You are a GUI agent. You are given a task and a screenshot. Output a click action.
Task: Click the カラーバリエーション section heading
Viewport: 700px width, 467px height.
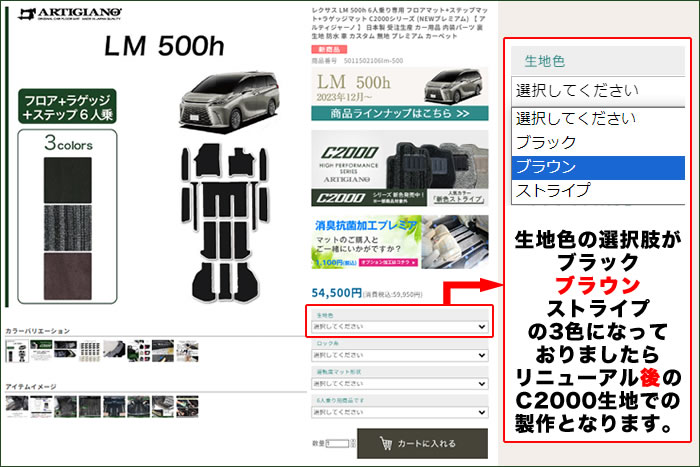38,331
